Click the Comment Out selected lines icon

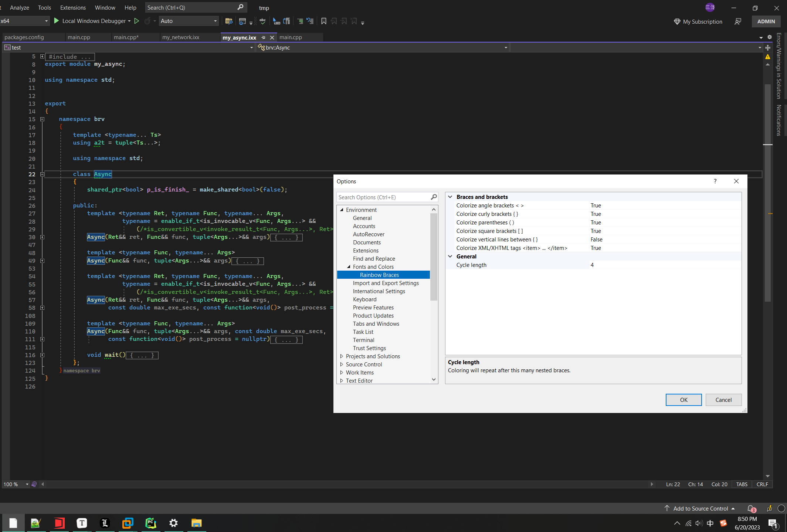[x=300, y=21]
